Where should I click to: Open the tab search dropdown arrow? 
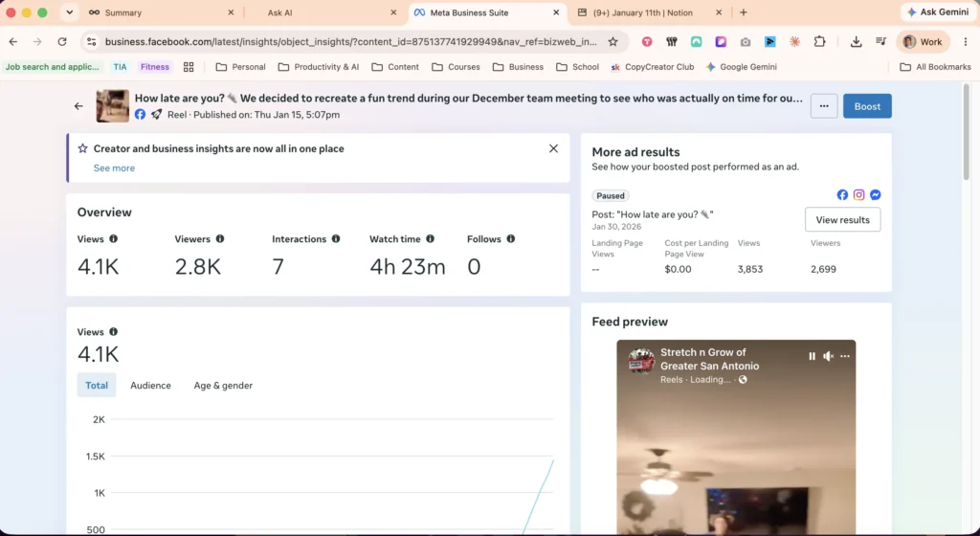(x=69, y=12)
